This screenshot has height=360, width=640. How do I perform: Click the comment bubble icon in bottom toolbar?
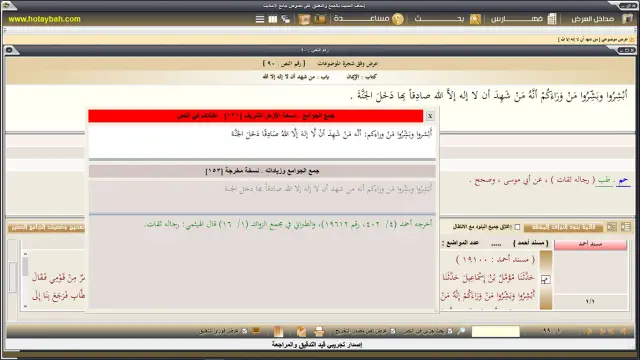[x=256, y=331]
